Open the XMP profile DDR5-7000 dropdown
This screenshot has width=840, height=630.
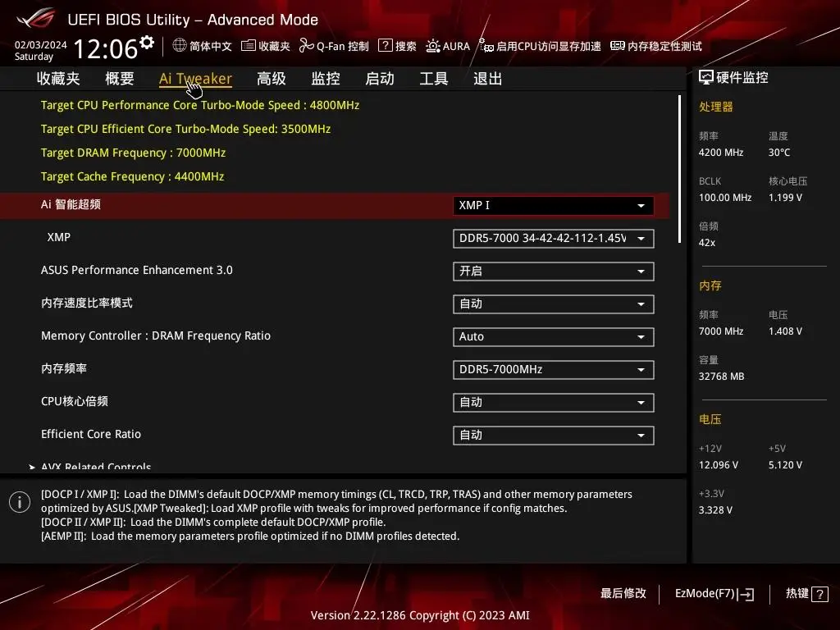[553, 239]
